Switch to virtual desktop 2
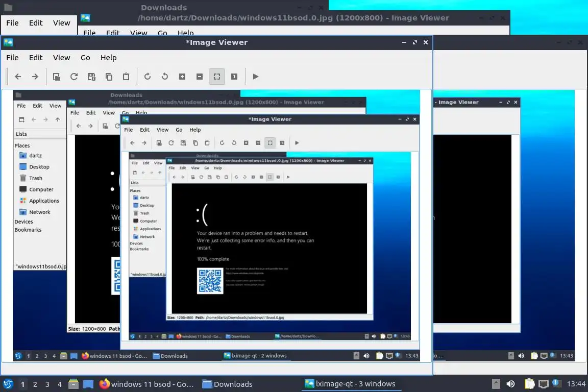Image resolution: width=588 pixels, height=392 pixels. coord(35,384)
